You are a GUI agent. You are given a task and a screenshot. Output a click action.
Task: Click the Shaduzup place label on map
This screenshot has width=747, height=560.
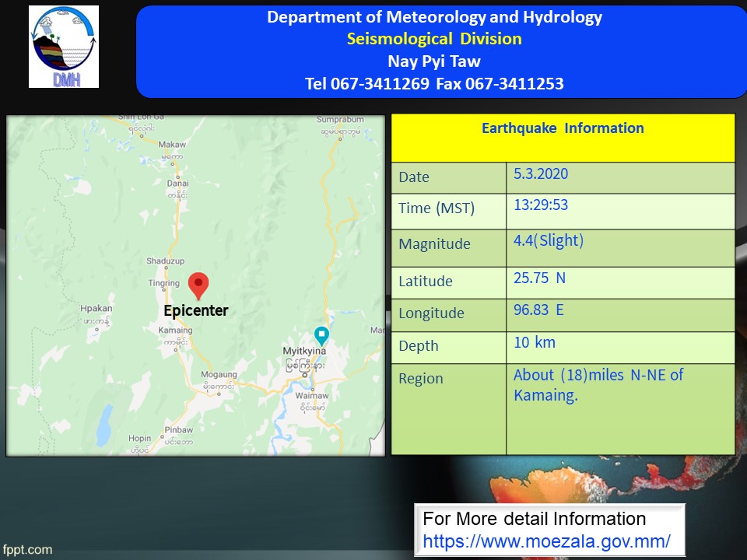165,261
